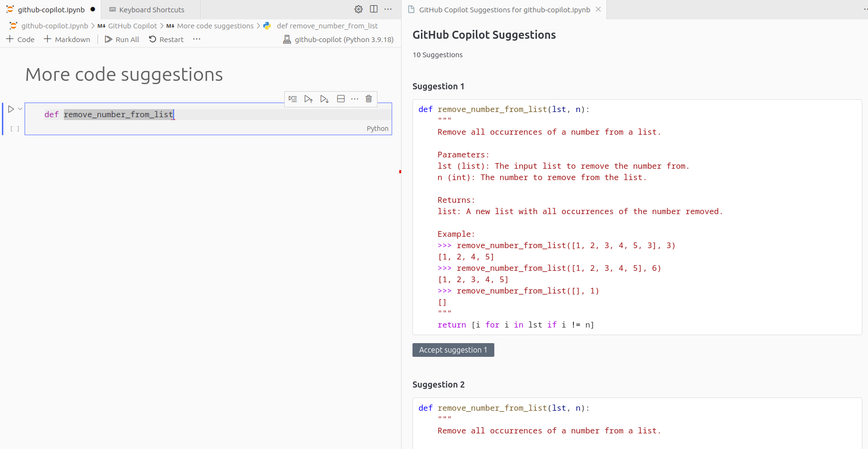Delete the cell with trash icon

click(369, 99)
